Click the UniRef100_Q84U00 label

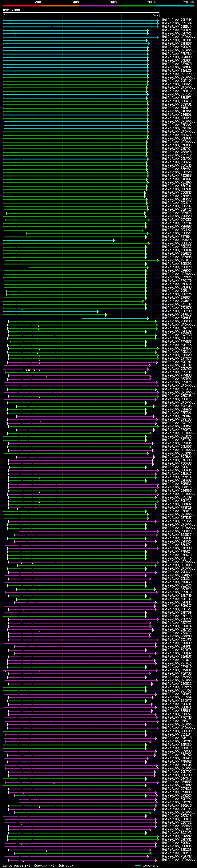point(177,57)
